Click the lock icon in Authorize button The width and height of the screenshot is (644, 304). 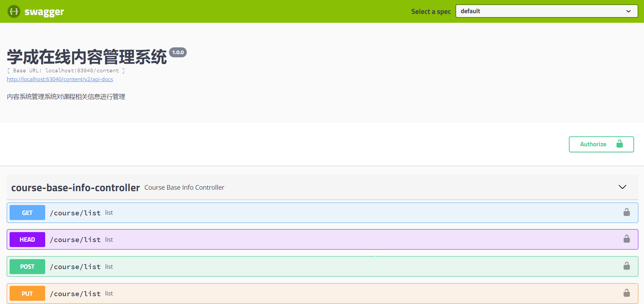[619, 144]
